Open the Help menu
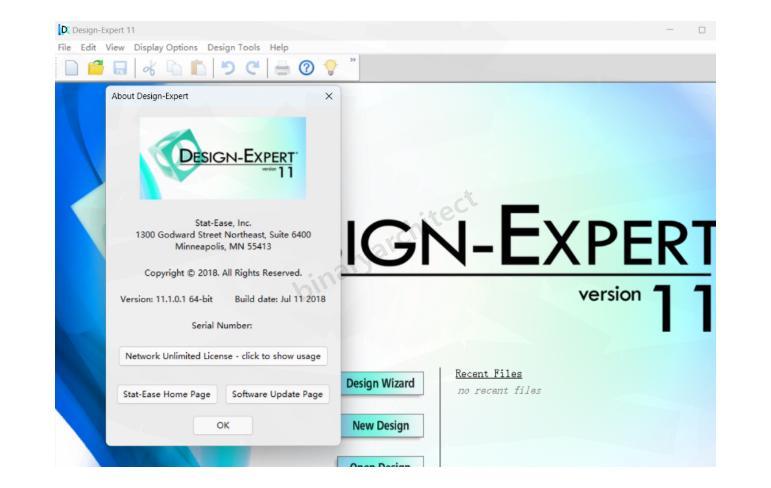 279,47
